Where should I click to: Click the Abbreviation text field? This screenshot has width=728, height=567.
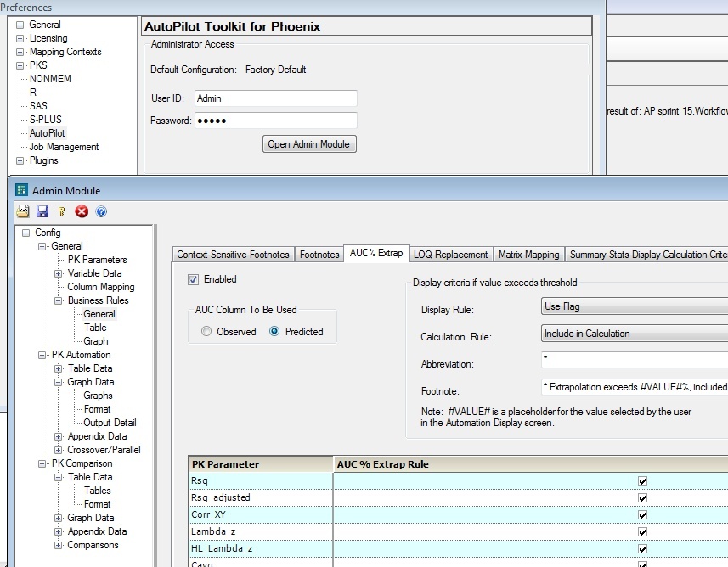point(635,360)
